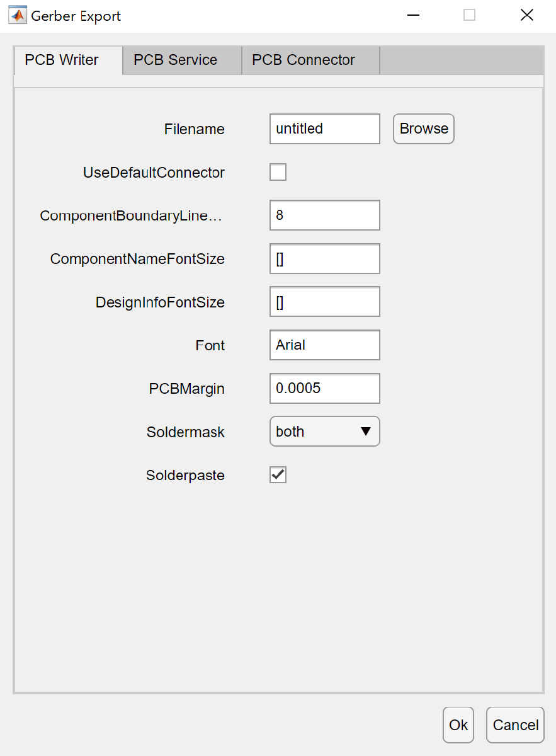Switch to the PCB Service tab
The height and width of the screenshot is (756, 556).
(x=176, y=60)
